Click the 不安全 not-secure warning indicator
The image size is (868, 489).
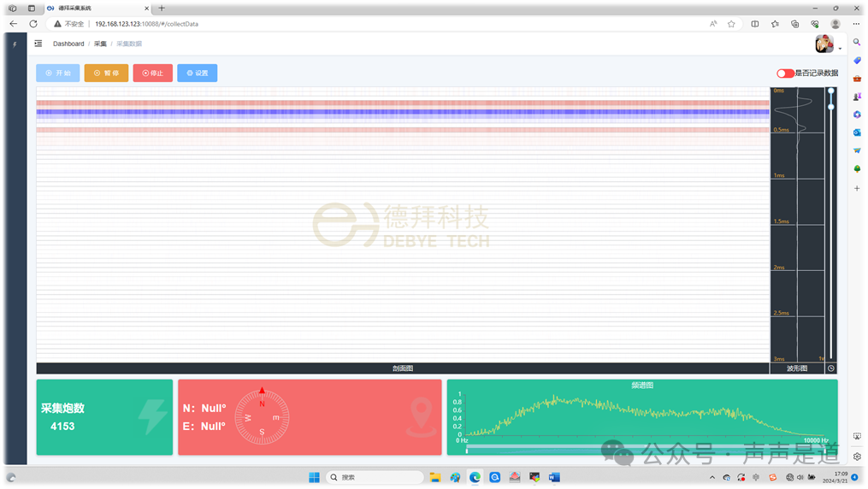(68, 24)
